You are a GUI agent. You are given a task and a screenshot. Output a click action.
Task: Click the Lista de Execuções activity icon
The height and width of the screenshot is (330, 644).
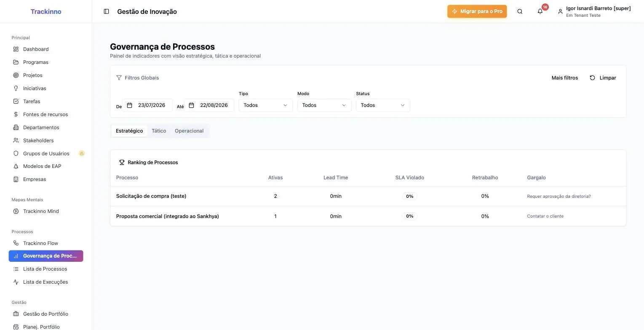pos(16,282)
